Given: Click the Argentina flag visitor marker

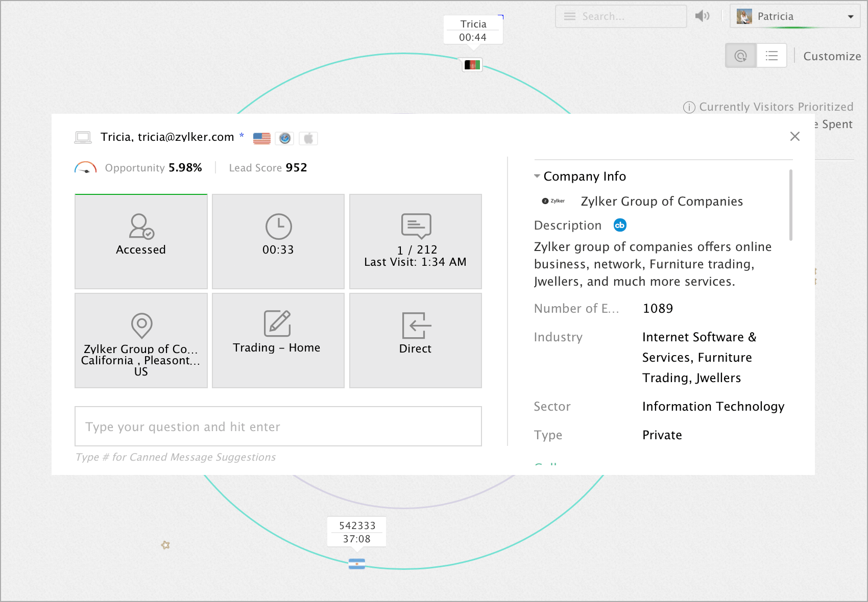Looking at the screenshot, I should 357,564.
